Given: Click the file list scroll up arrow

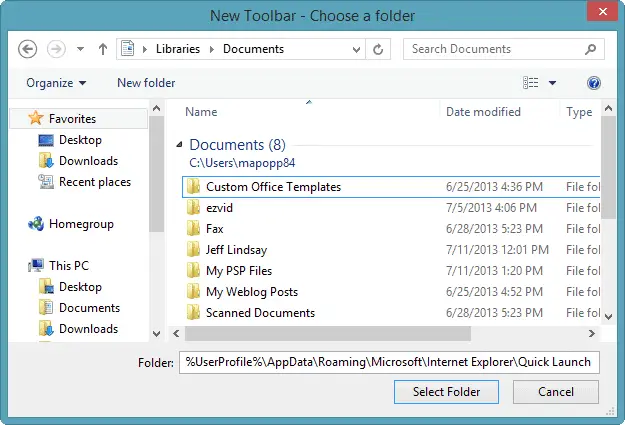Looking at the screenshot, I should point(608,108).
